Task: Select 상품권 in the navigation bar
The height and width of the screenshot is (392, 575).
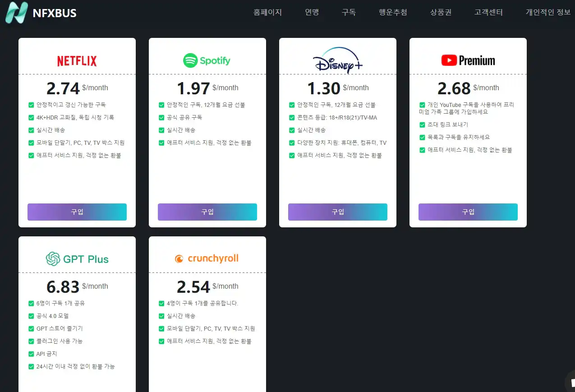Action: click(x=441, y=12)
